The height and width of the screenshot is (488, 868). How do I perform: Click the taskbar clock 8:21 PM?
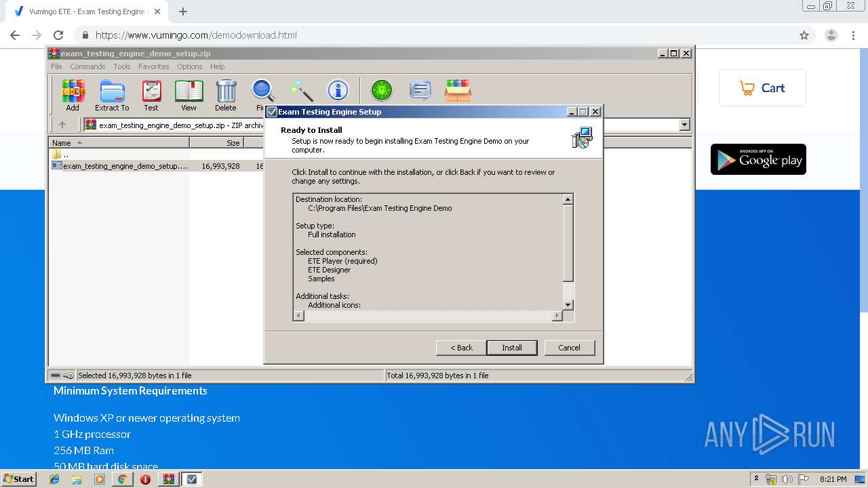pos(833,479)
